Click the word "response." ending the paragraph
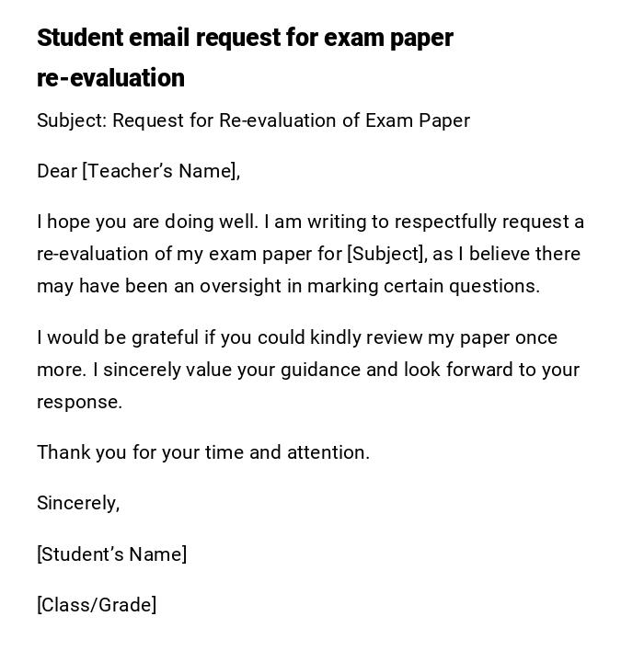The image size is (644, 662). point(79,402)
